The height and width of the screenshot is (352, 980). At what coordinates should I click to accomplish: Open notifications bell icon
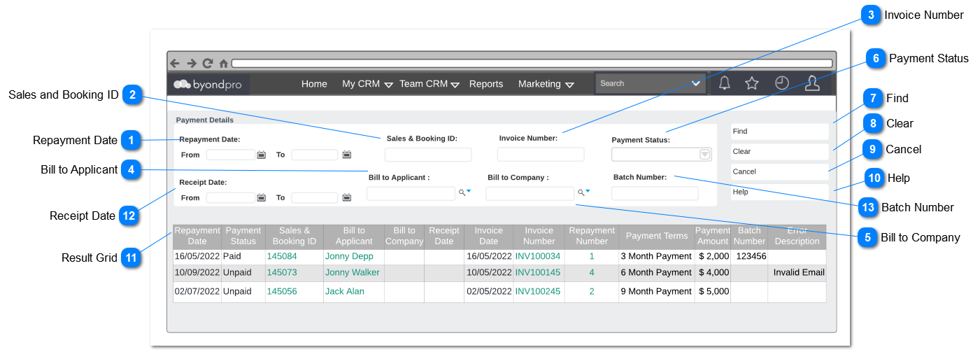pyautogui.click(x=725, y=83)
